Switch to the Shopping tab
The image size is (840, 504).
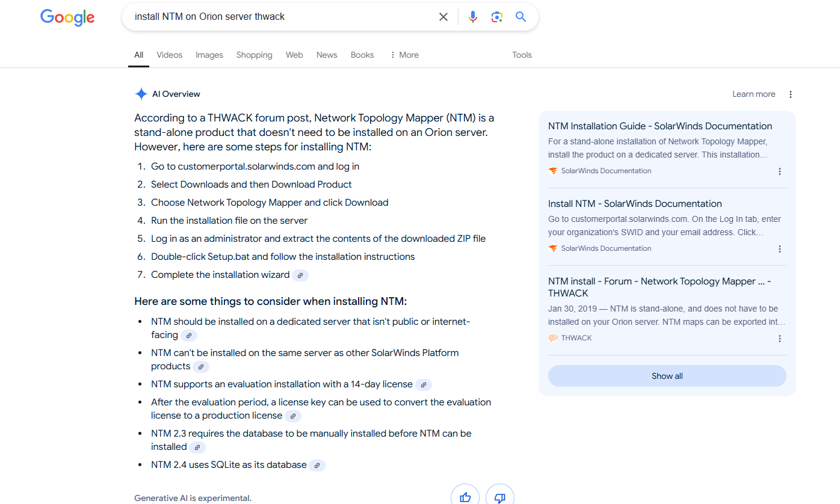[254, 55]
